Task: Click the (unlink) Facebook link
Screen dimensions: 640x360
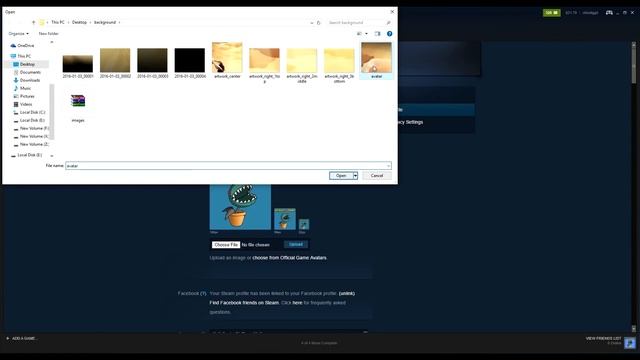Action: [347, 293]
